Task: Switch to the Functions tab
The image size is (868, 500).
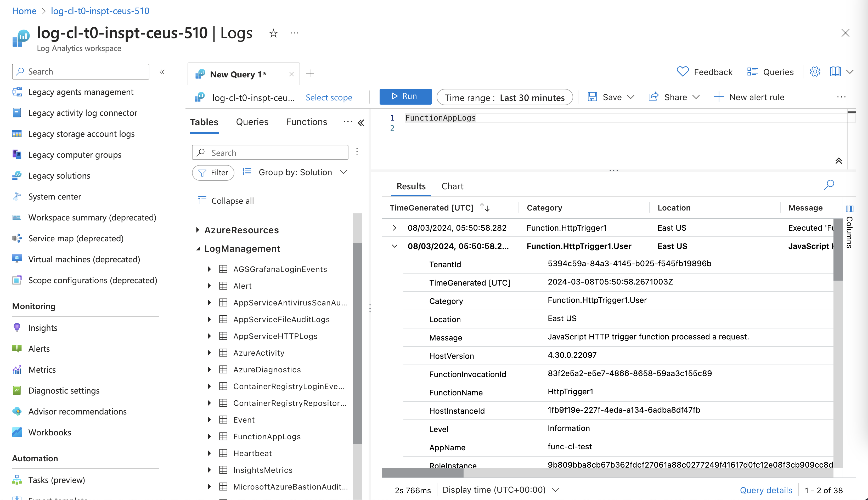Action: [x=306, y=122]
